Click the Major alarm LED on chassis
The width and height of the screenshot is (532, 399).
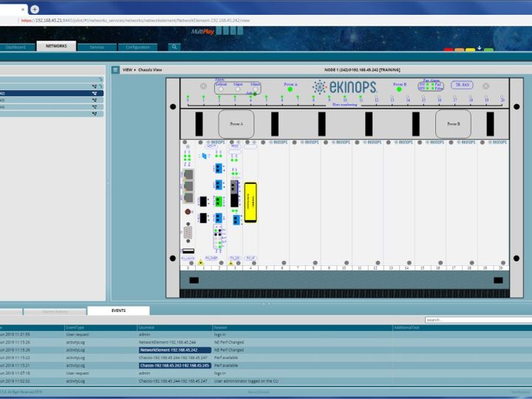coord(238,89)
